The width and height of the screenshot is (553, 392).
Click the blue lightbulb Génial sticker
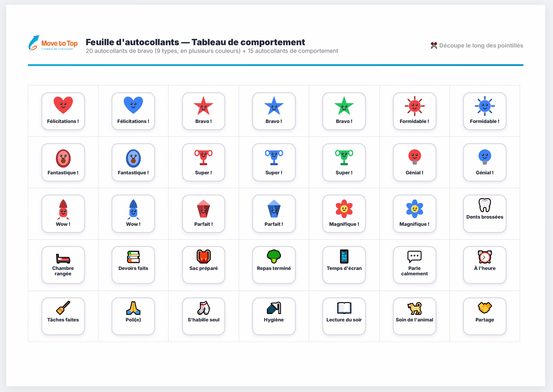(485, 162)
